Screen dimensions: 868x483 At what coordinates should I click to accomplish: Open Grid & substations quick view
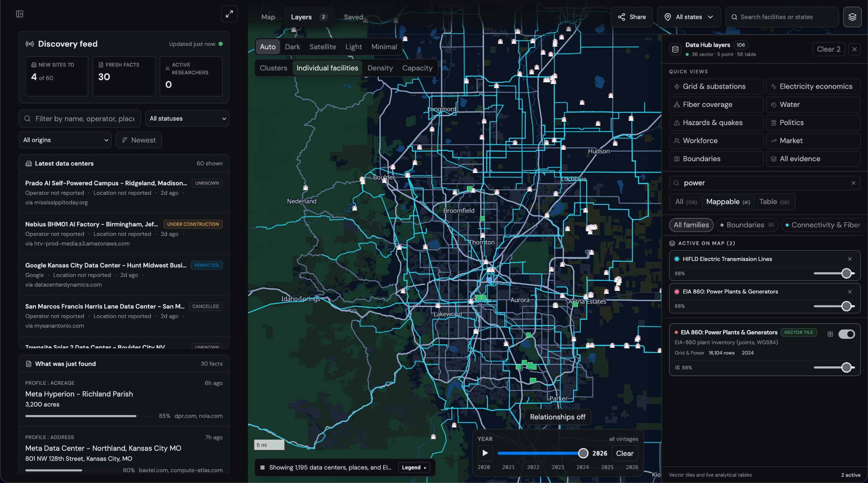tap(716, 87)
